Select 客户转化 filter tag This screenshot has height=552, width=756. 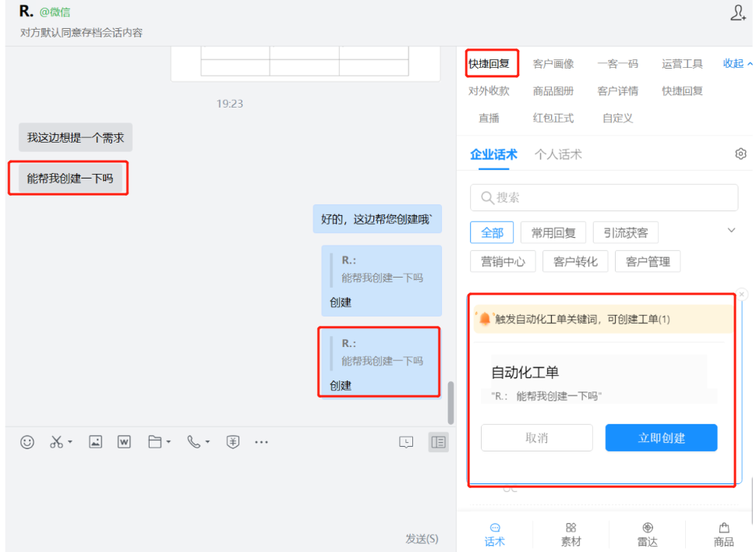(575, 261)
